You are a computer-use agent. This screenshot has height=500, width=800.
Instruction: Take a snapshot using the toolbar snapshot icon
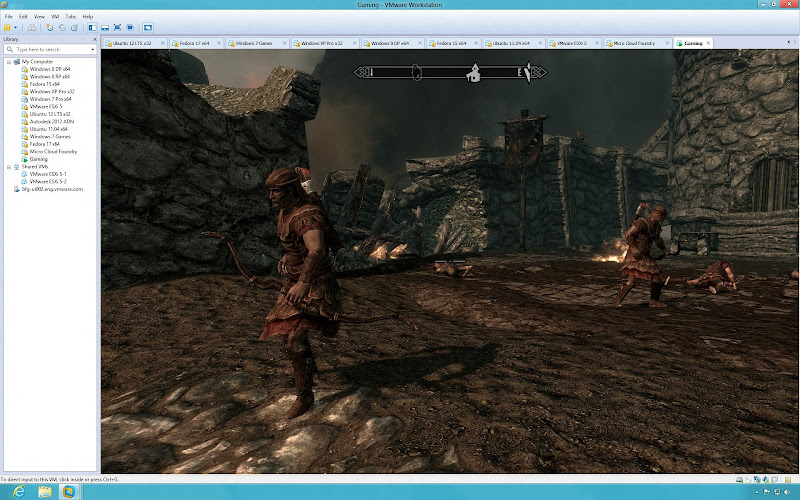49,28
